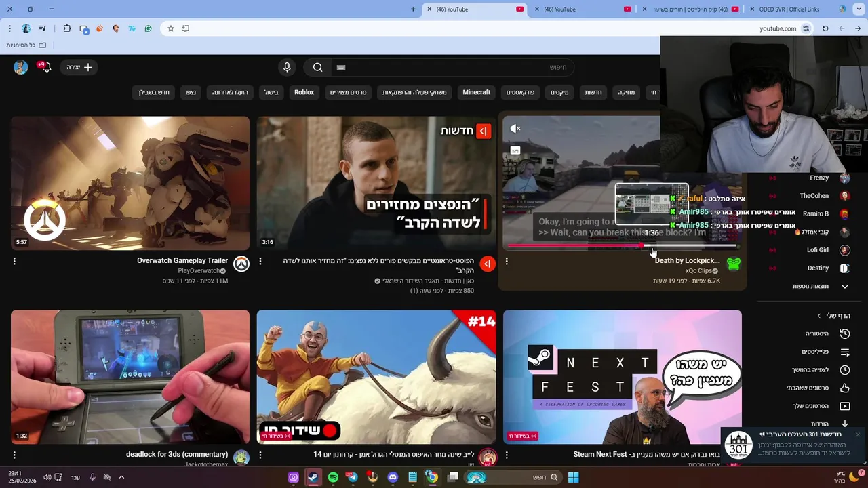Viewport: 868px width, 488px height.
Task: Open the Avatar Appa live stream thumbnail
Action: click(376, 377)
